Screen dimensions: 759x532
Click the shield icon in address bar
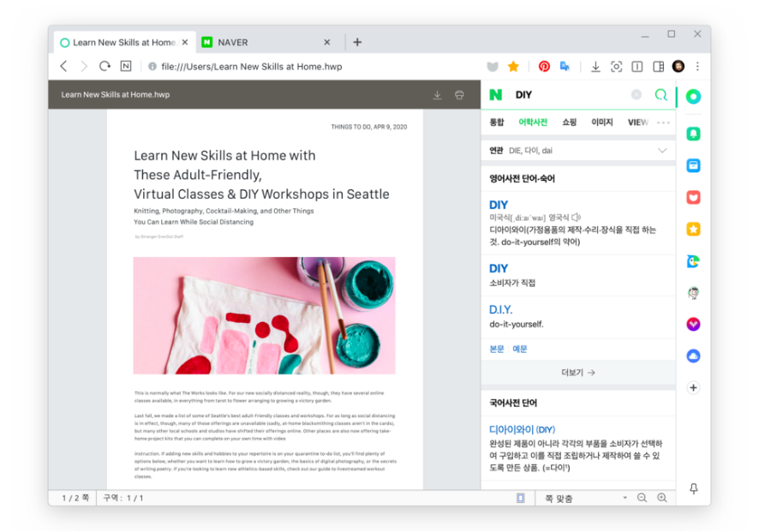point(493,66)
